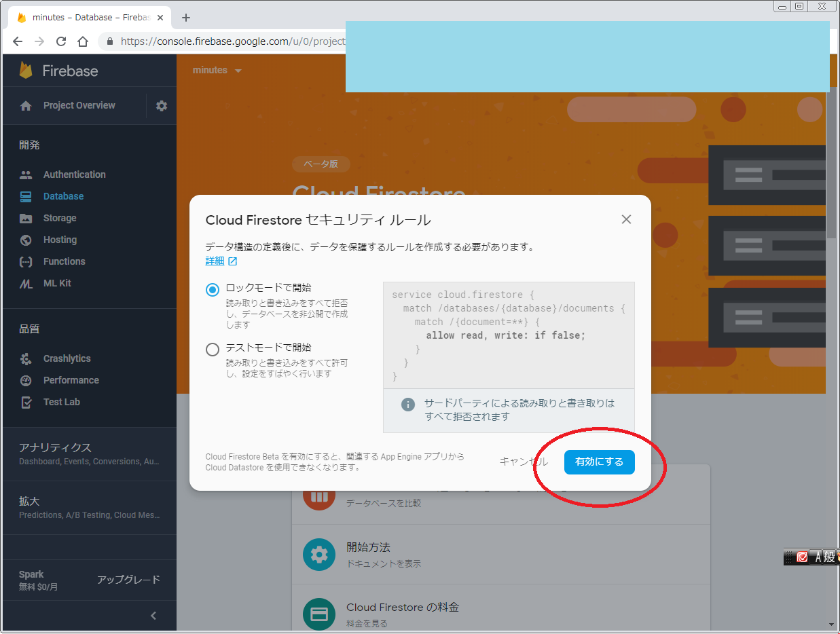Select テストモードで開始 radio button
Viewport: 840px width, 634px height.
[x=213, y=350]
